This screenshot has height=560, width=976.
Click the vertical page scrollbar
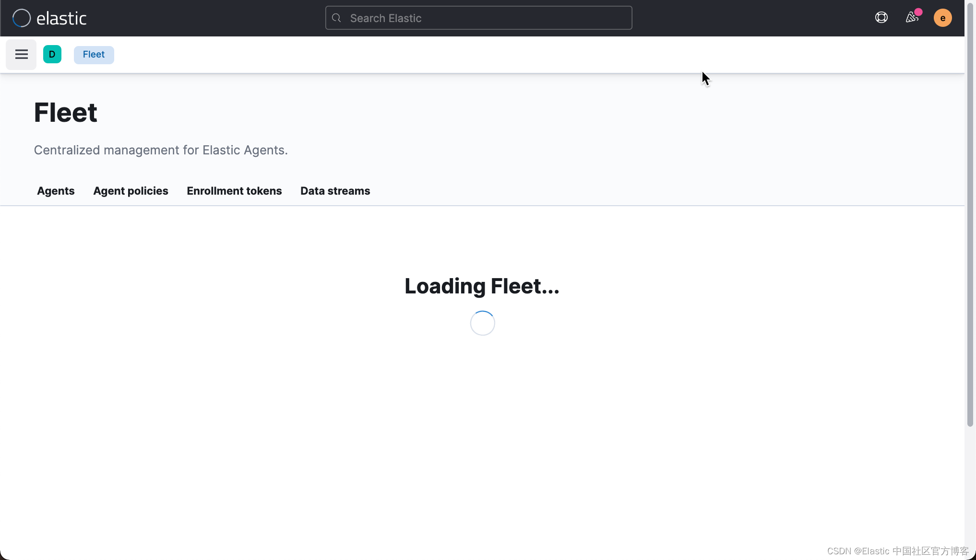click(x=970, y=216)
